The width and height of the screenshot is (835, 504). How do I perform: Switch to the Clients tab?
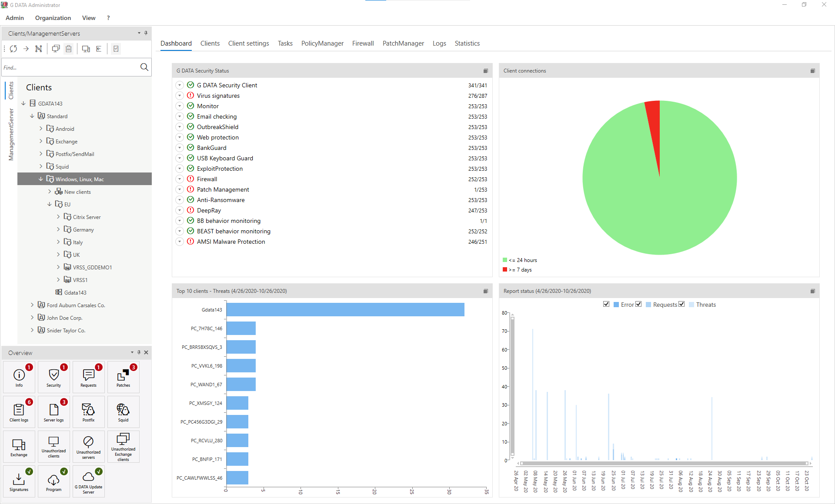click(210, 43)
